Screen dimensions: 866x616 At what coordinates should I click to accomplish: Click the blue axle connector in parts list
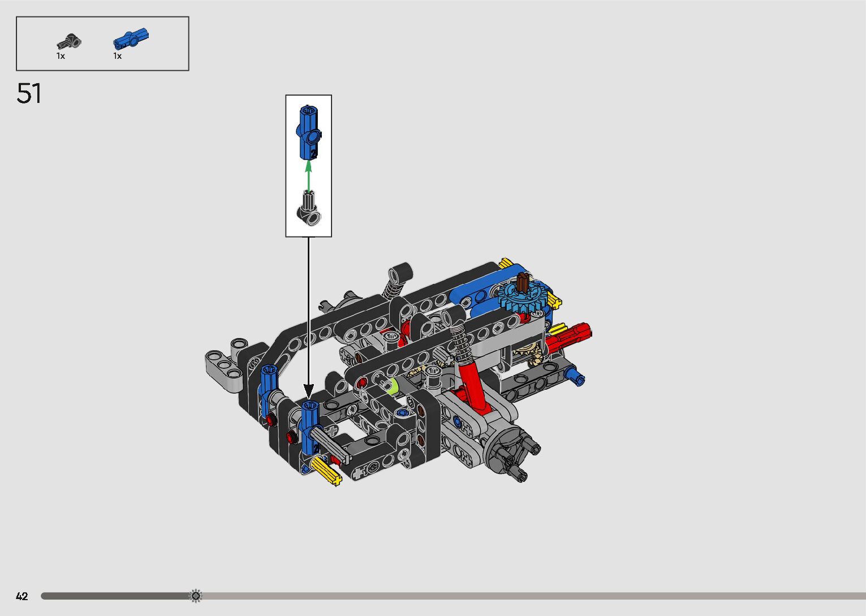tap(131, 39)
